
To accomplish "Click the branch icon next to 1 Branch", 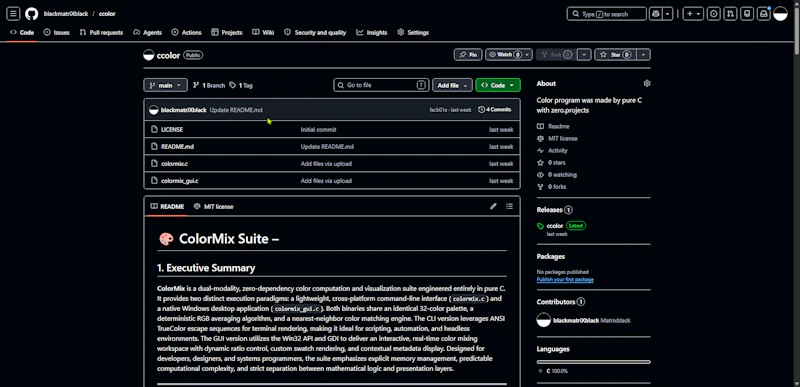I will (x=196, y=85).
